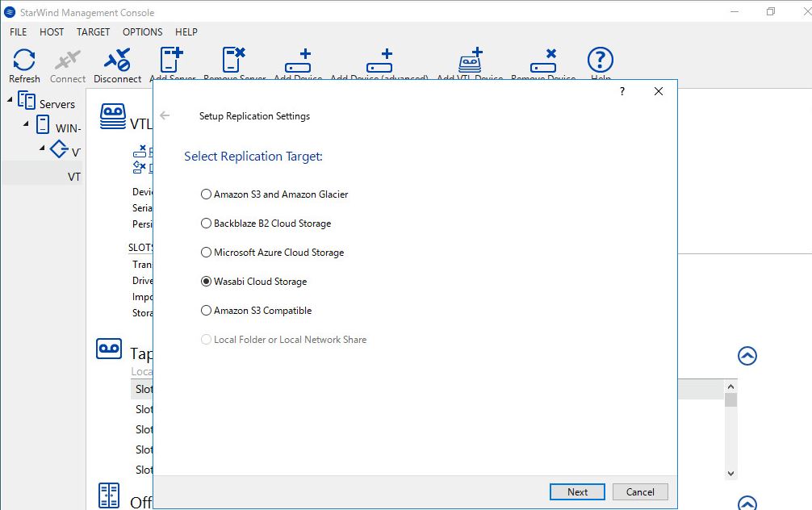Collapse the Offline shelf section chevron
The image size is (812, 510).
[747, 503]
